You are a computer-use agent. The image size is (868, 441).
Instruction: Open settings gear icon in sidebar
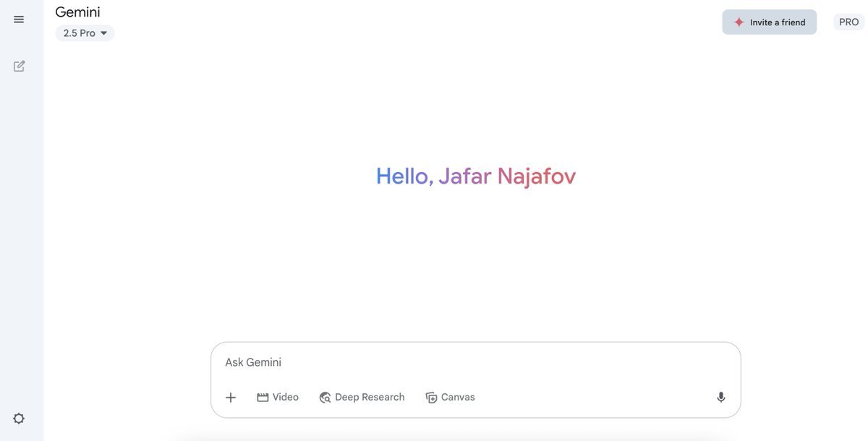[x=19, y=419]
